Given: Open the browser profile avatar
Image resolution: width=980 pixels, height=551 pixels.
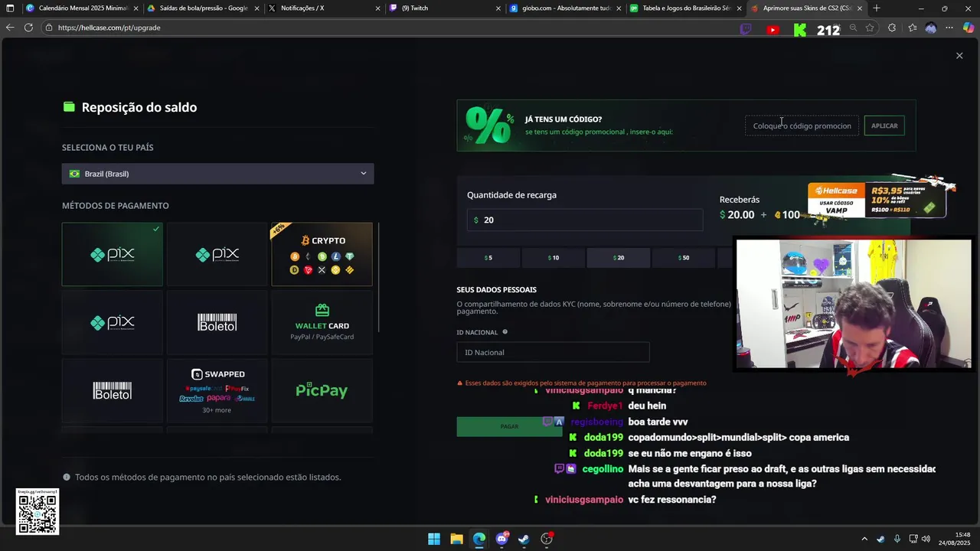Looking at the screenshot, I should [x=931, y=28].
